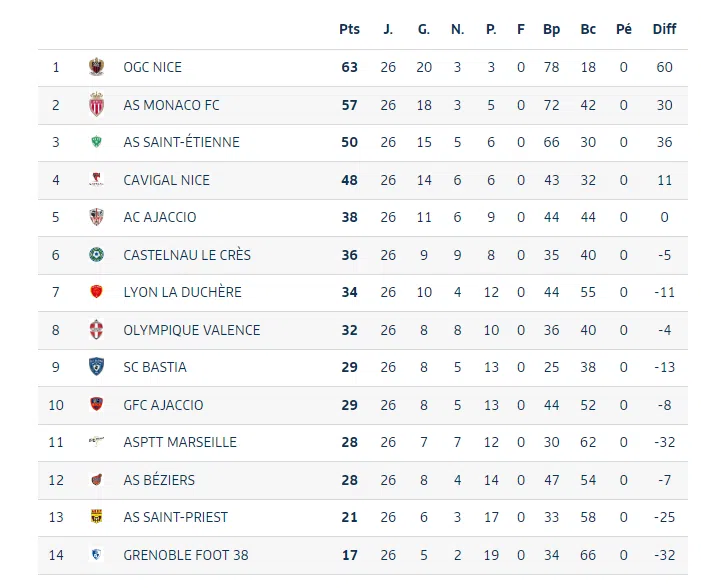Click the AS Saint-Priest yellow logo
Screen dimensions: 701x588
(x=96, y=517)
